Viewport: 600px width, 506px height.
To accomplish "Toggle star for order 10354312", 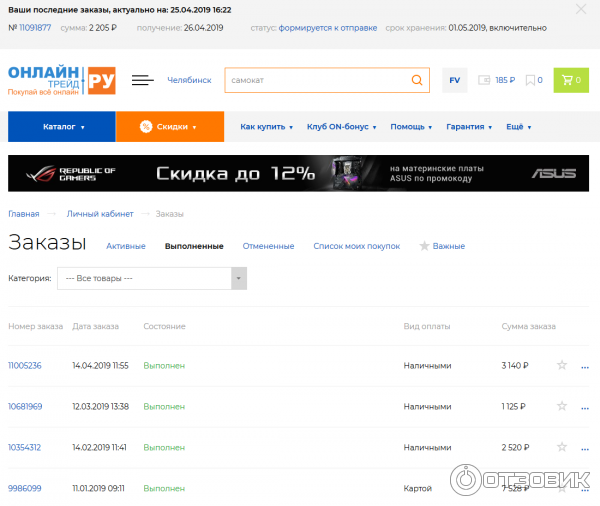I will pyautogui.click(x=562, y=448).
